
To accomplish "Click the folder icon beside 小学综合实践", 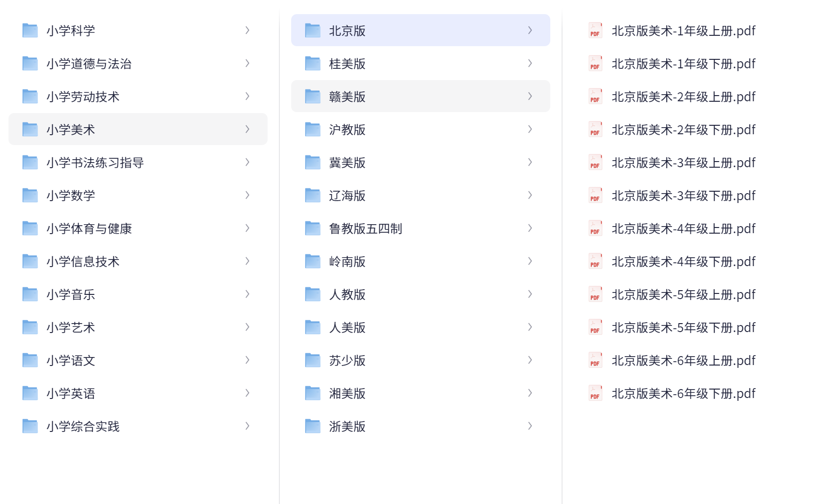I will (x=30, y=426).
